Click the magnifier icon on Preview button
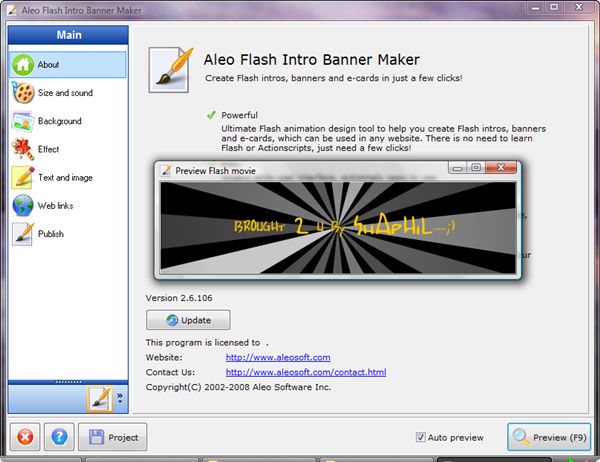The width and height of the screenshot is (600, 462). [522, 437]
